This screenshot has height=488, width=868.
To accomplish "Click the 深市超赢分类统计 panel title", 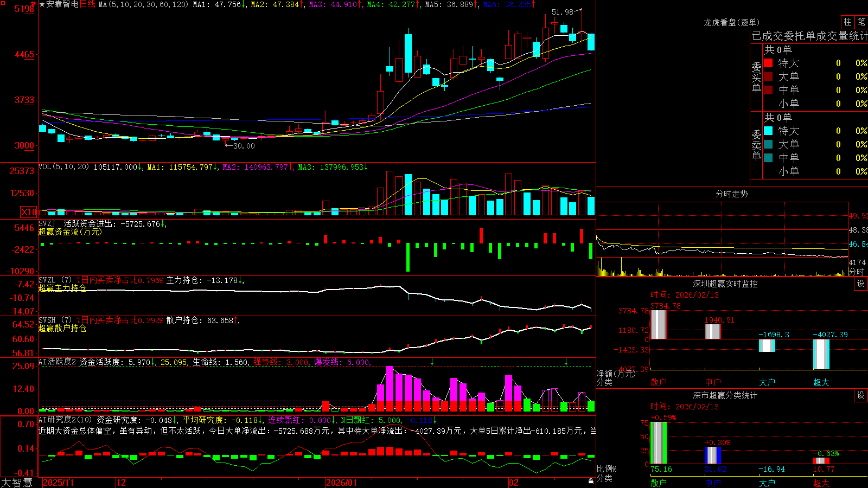I will [725, 395].
